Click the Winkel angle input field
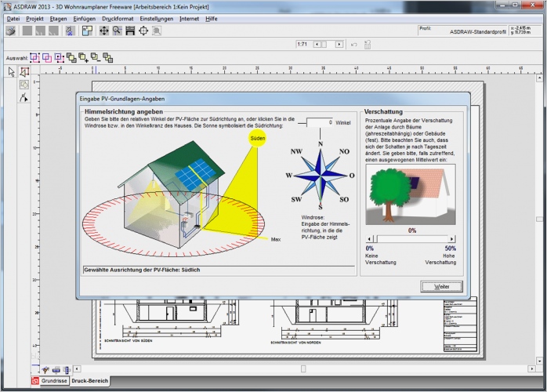This screenshot has height=392, width=547. tap(319, 123)
